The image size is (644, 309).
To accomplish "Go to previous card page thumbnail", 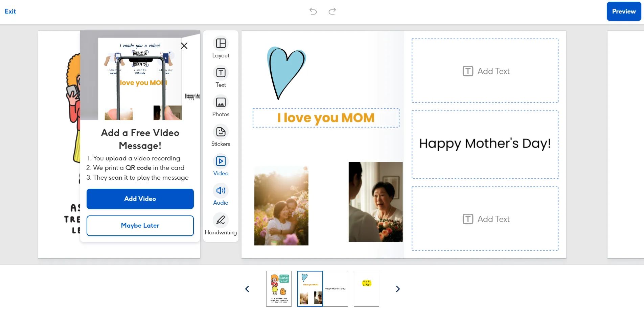I will coord(247,289).
